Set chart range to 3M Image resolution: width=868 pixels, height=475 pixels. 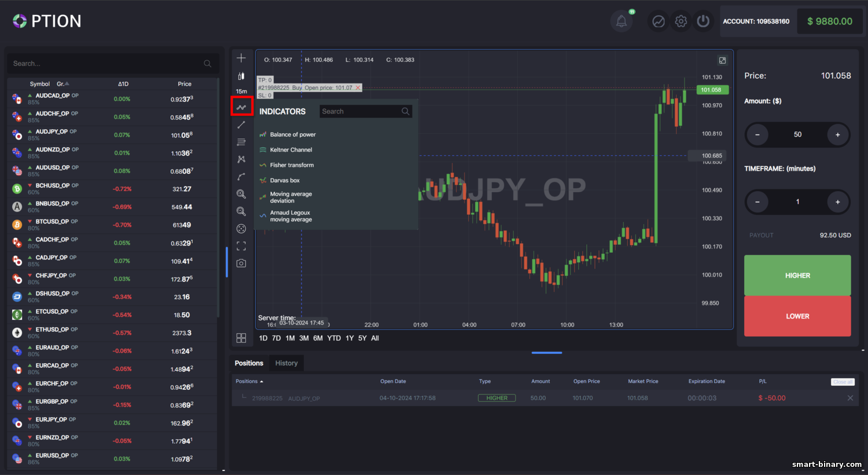point(304,338)
